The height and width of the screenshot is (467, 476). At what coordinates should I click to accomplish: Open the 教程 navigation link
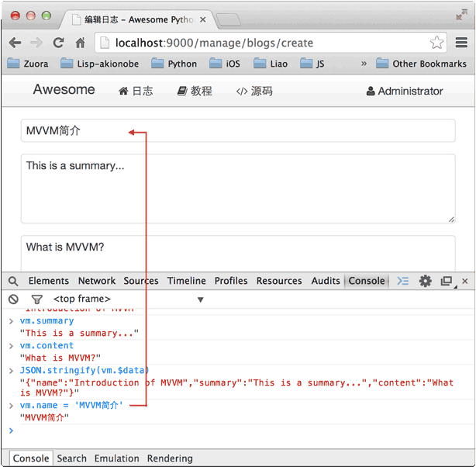click(x=195, y=91)
